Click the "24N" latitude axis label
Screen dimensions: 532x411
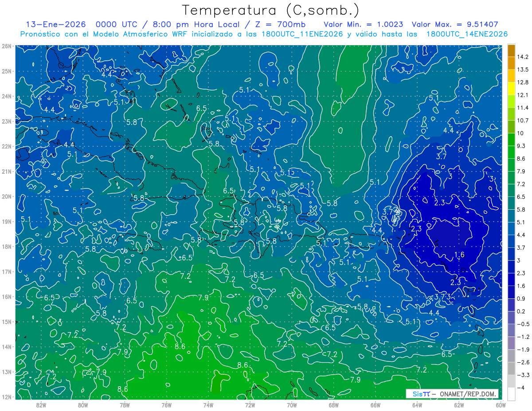click(x=6, y=96)
